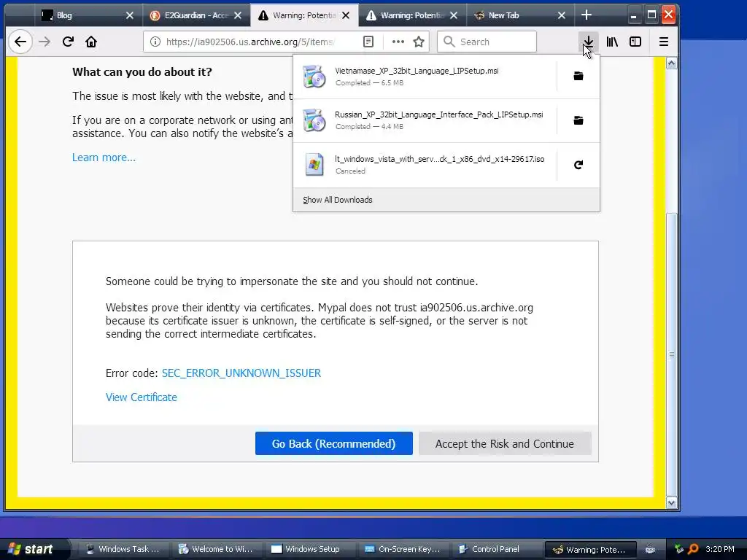This screenshot has height=560, width=747.
Task: Close the E2Guardian tab
Action: pyautogui.click(x=238, y=16)
